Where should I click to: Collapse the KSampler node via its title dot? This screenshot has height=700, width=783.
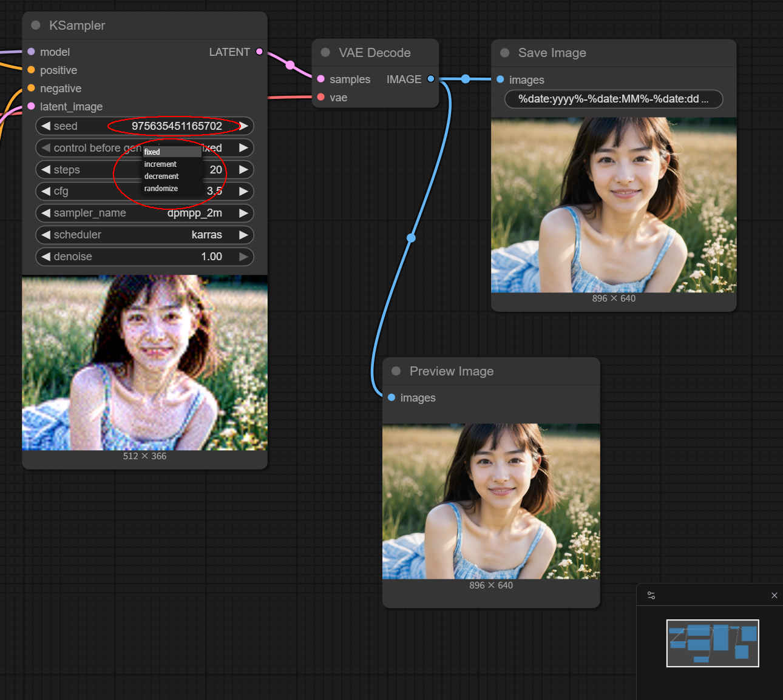[x=36, y=25]
